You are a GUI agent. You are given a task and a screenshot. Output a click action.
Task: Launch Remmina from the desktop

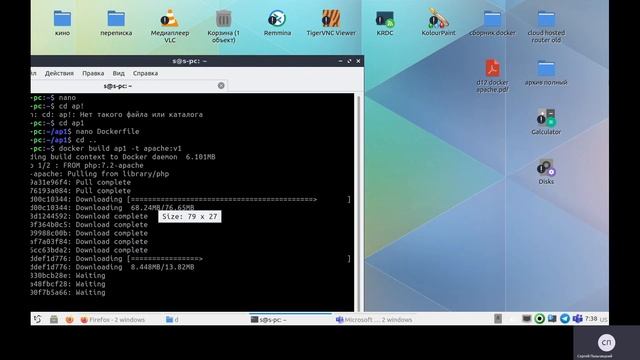click(277, 23)
